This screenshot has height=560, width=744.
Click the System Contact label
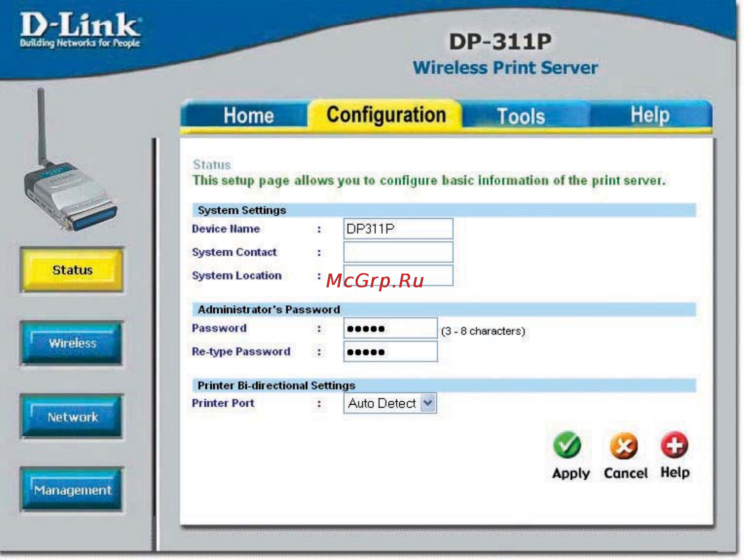coord(234,252)
